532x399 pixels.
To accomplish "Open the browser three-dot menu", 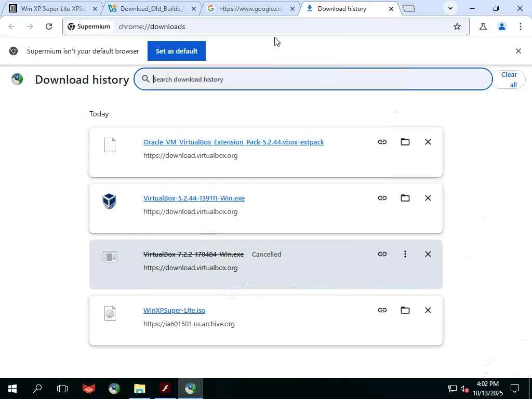I will click(x=521, y=26).
